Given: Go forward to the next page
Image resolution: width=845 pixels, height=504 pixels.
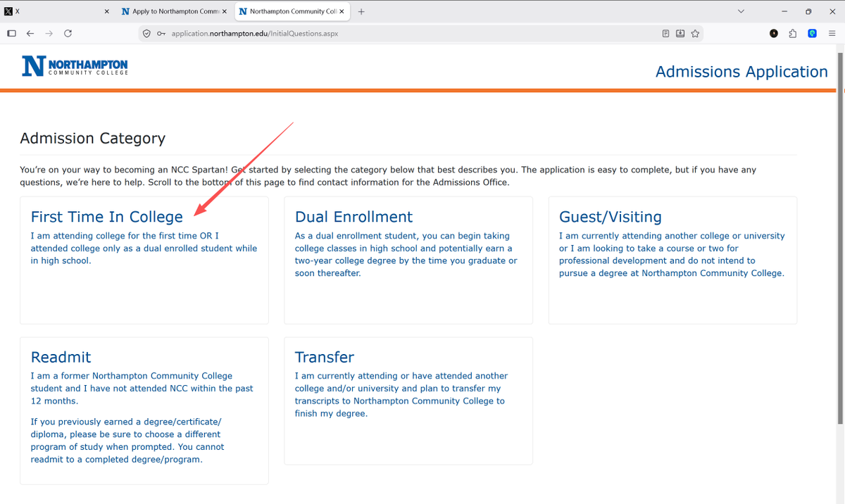Looking at the screenshot, I should (x=49, y=33).
